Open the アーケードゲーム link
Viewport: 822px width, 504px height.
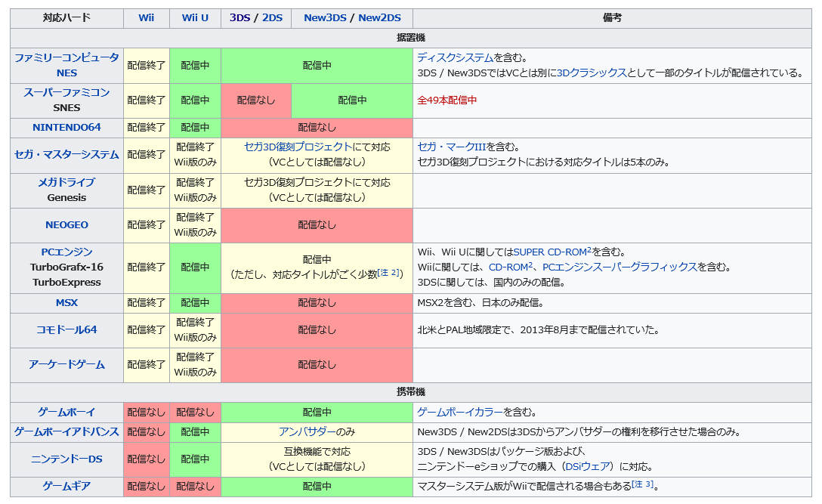point(66,364)
